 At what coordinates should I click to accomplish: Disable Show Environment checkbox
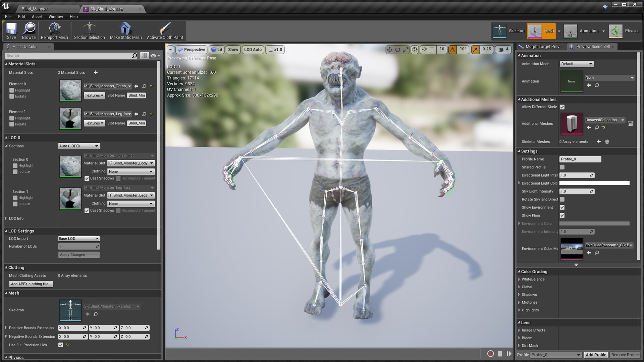(562, 207)
